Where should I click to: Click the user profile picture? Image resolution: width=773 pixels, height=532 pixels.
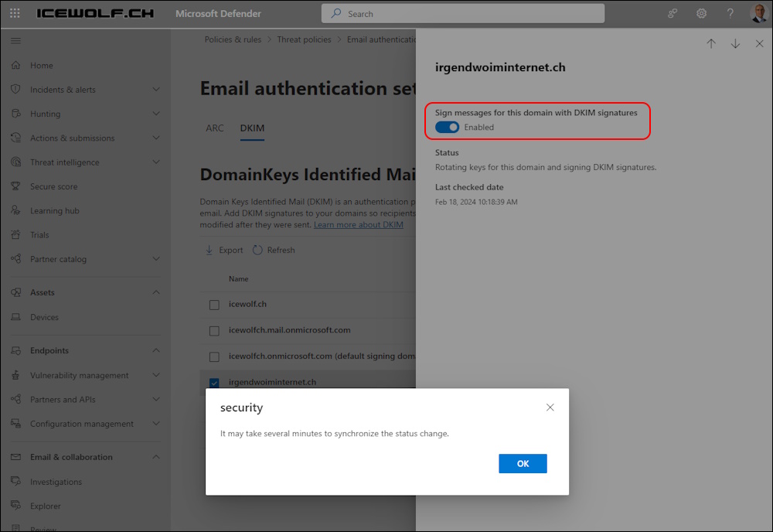tap(758, 13)
